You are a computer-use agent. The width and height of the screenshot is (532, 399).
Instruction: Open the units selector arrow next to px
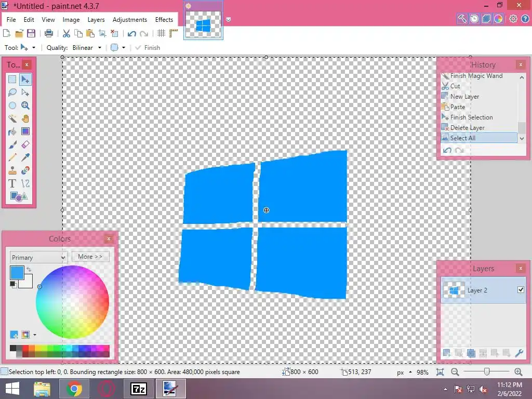[410, 372]
